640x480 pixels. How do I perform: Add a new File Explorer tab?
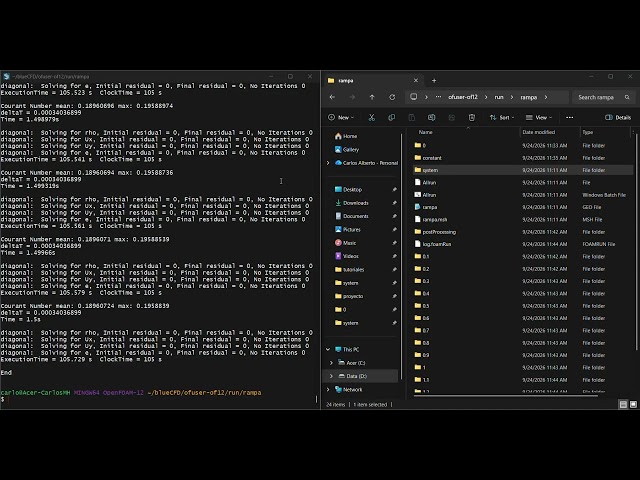click(x=434, y=81)
